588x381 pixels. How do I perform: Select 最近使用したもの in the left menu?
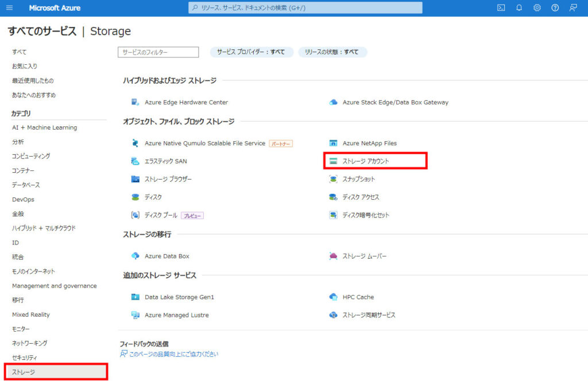point(33,80)
